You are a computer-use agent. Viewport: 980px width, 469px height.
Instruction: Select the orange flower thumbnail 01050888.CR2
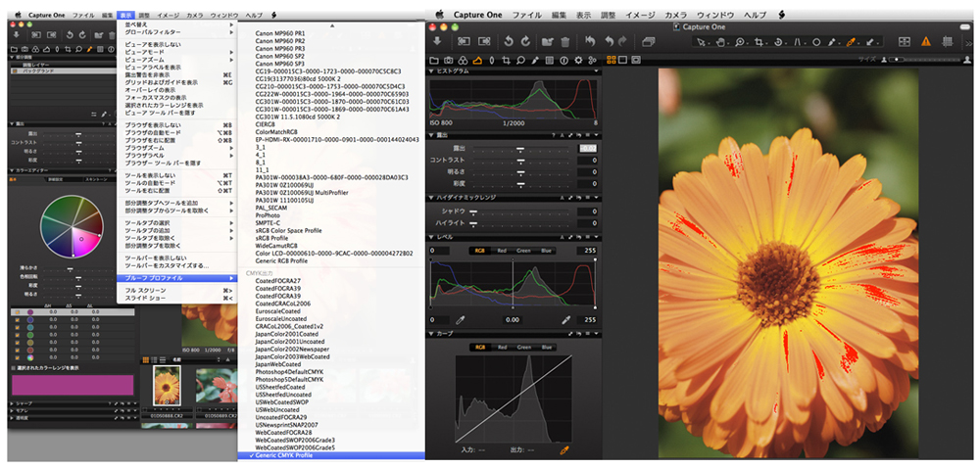(167, 386)
